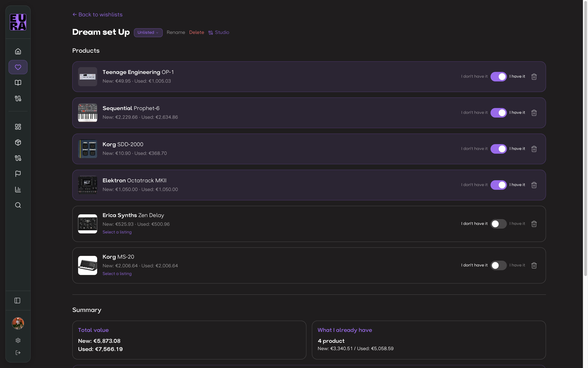The width and height of the screenshot is (588, 368).
Task: Enable 'I have it' for Erica Synths Zen Delay
Action: point(499,224)
